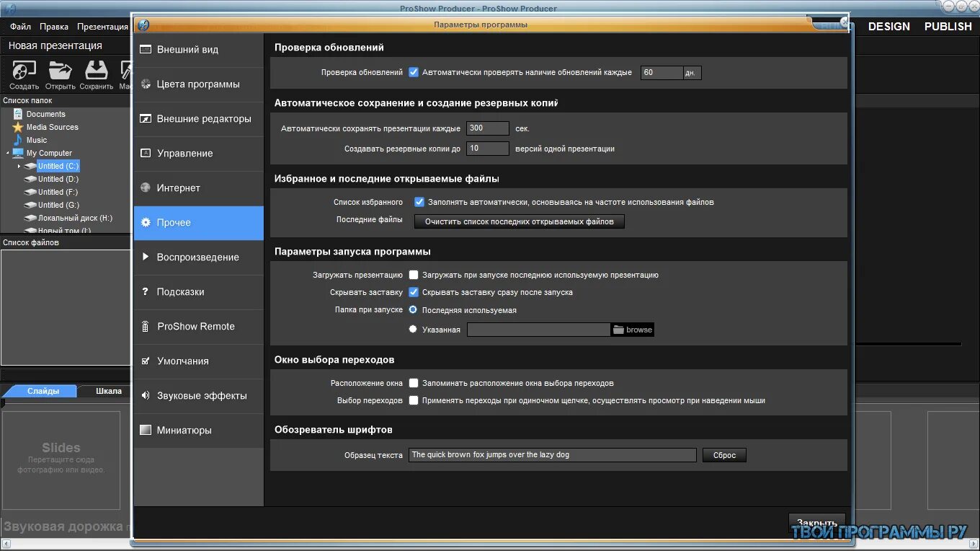This screenshot has width=980, height=551.
Task: Select Untitled (F:) drive
Action: tap(58, 192)
